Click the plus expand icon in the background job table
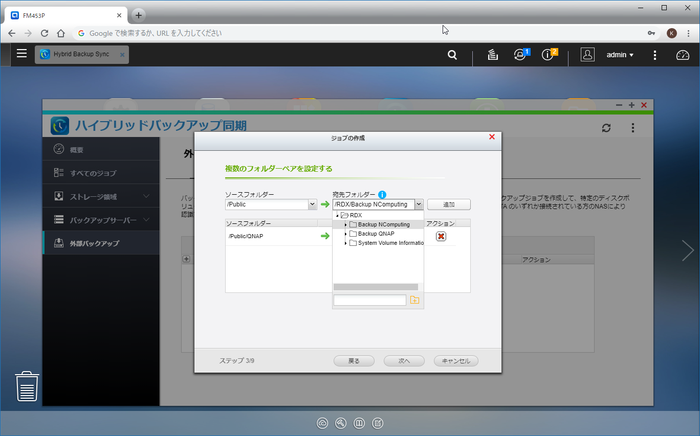The height and width of the screenshot is (436, 700). (186, 259)
